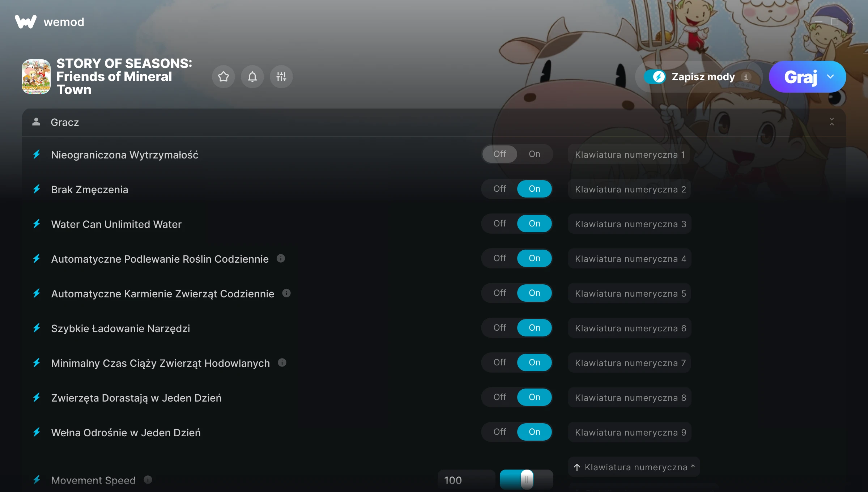
Task: Click the Graj play button
Action: [x=801, y=77]
